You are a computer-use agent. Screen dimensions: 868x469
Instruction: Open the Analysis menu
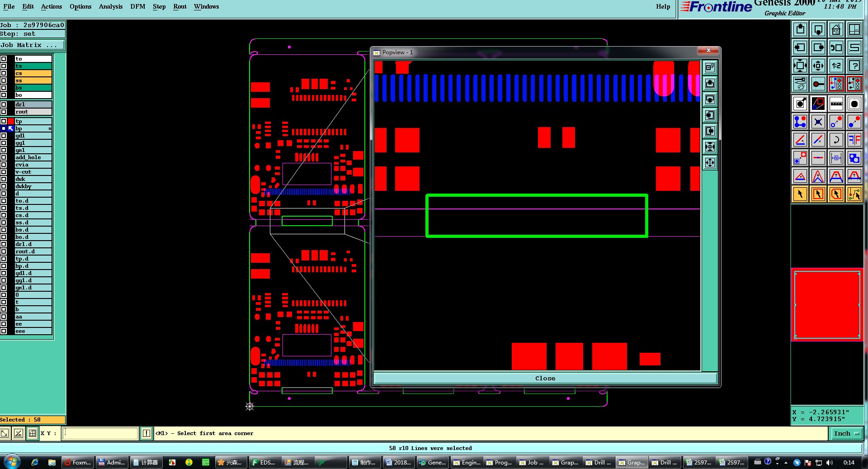coord(111,6)
